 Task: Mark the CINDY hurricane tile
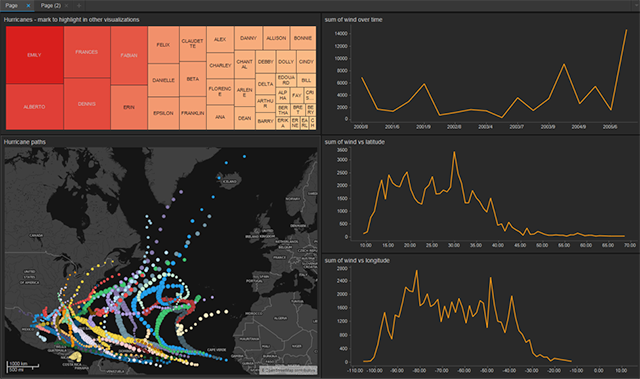coord(306,62)
